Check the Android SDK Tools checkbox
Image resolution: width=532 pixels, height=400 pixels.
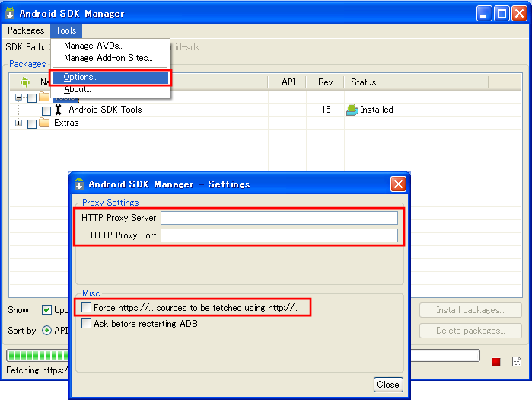[x=46, y=110]
